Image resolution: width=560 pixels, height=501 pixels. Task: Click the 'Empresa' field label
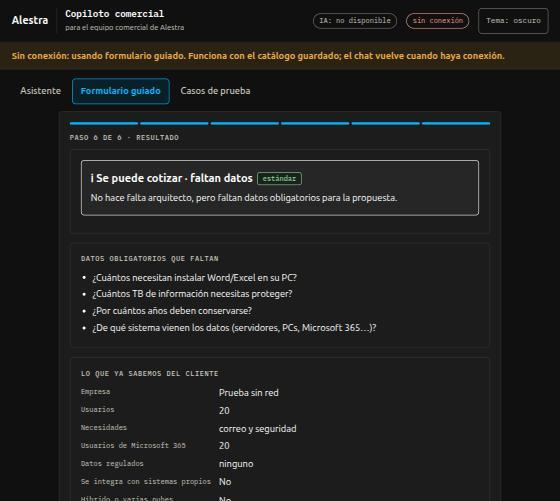[95, 392]
